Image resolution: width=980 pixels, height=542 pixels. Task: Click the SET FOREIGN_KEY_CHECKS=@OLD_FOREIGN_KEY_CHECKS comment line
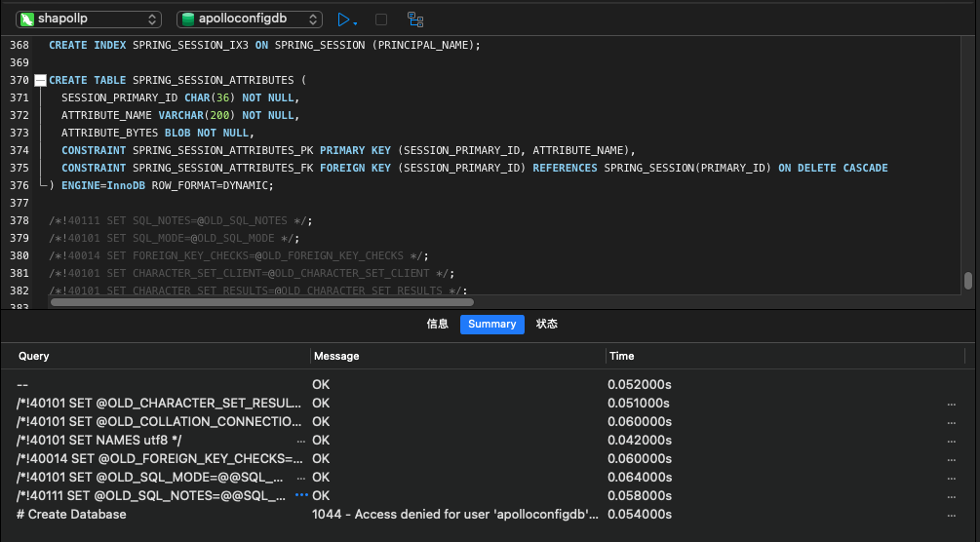click(239, 255)
